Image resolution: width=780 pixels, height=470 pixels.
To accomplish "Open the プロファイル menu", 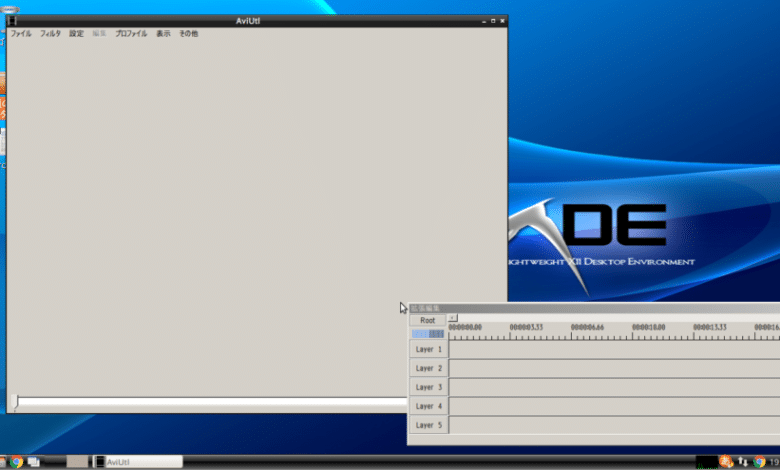I will (x=131, y=34).
